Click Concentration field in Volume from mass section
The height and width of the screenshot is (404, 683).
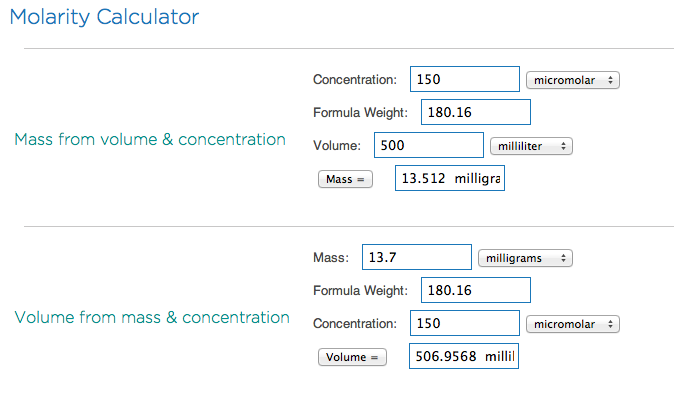coord(465,323)
